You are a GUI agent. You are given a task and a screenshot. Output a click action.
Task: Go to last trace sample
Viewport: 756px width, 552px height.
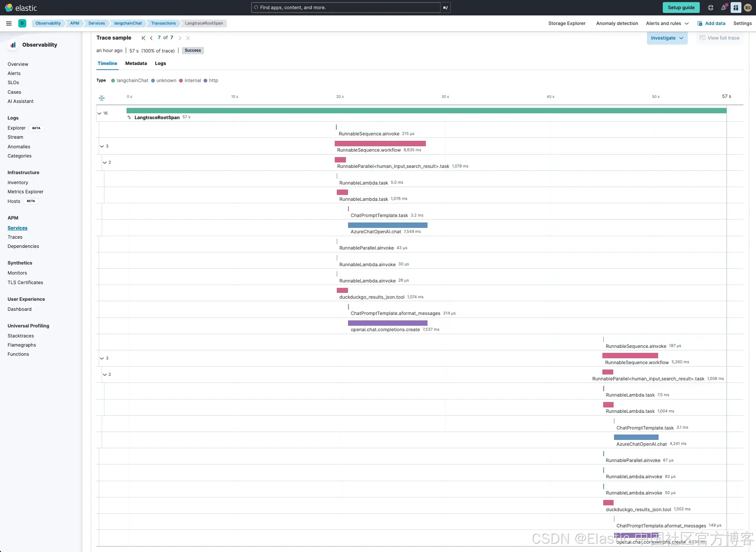[x=187, y=38]
